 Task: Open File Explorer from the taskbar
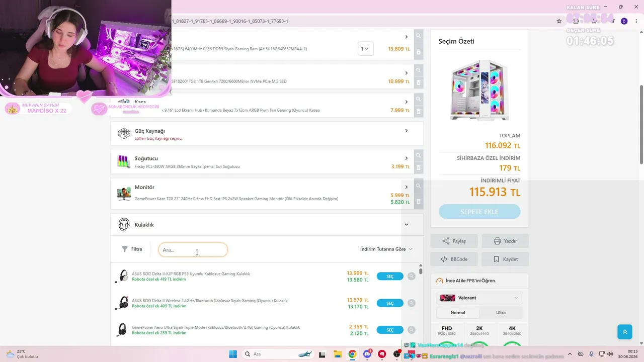[x=337, y=354]
